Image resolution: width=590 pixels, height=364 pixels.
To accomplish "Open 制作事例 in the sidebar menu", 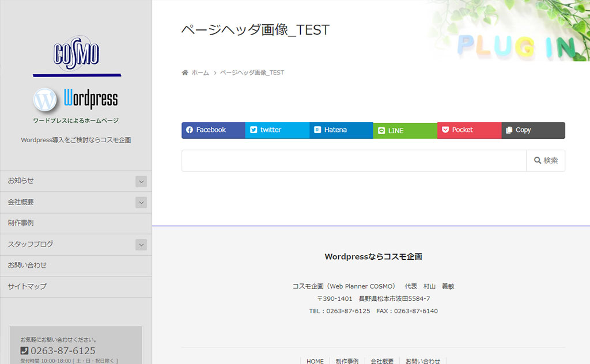I will [21, 223].
